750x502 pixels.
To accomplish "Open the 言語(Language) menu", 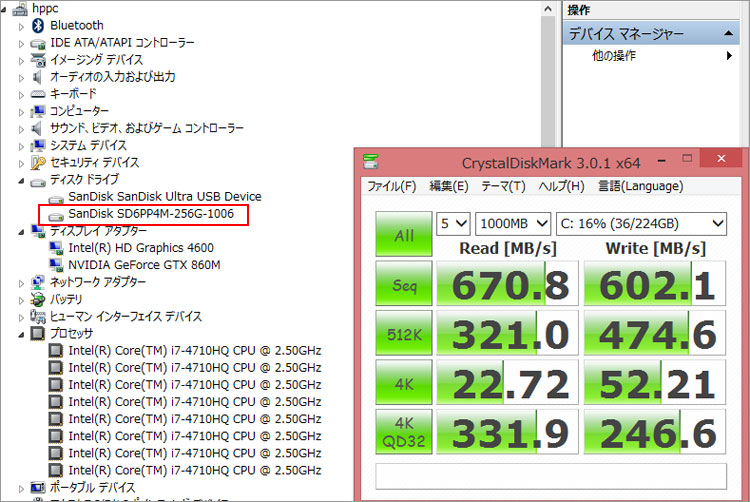I will [640, 186].
